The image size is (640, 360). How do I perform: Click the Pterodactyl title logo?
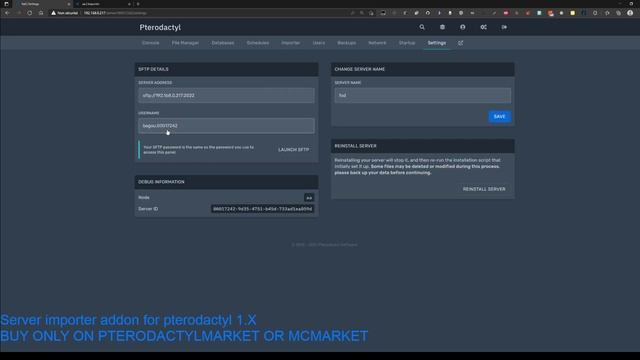160,27
